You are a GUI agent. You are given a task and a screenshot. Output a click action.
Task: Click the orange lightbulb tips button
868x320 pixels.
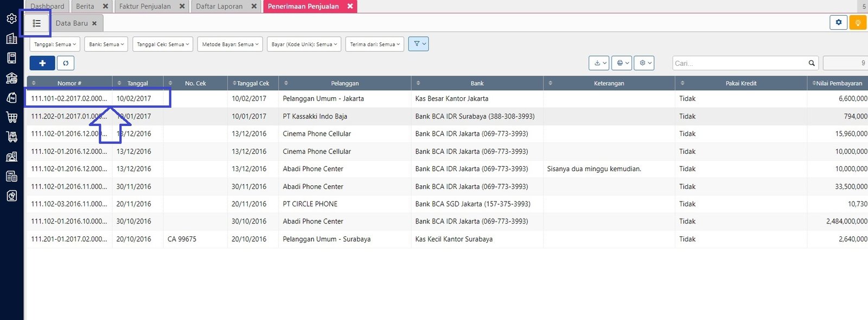858,23
